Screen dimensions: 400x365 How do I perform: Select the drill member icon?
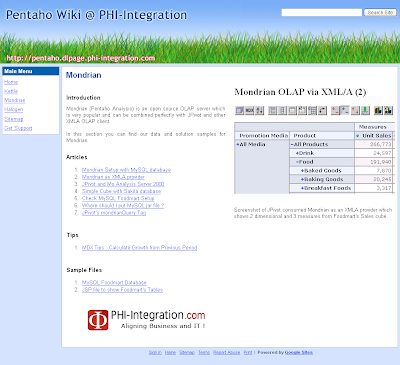click(x=335, y=110)
